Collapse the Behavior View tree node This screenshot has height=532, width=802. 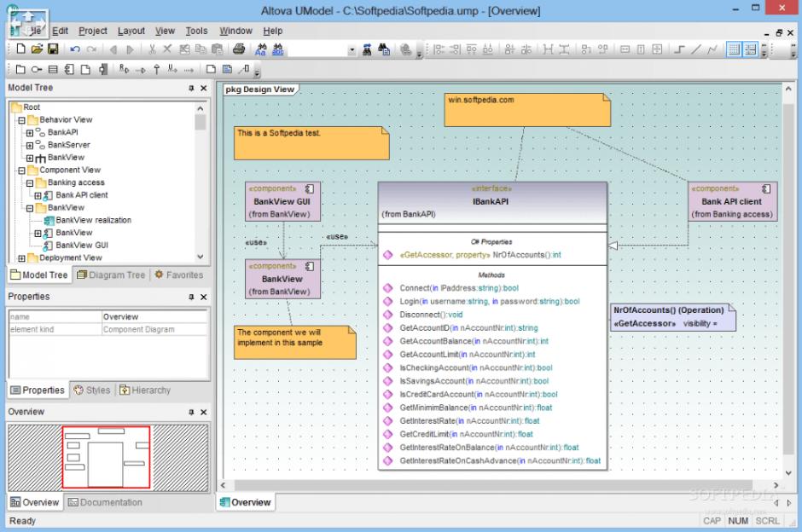(x=22, y=120)
